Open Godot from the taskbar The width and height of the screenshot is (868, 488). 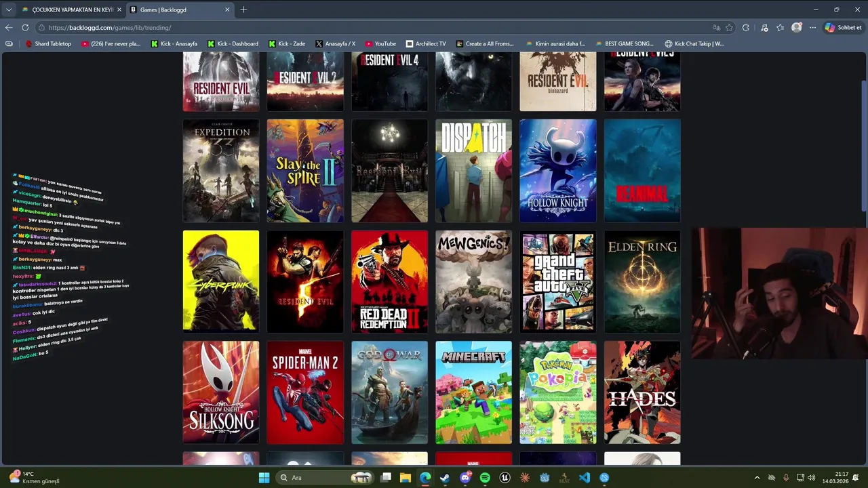[x=545, y=478]
